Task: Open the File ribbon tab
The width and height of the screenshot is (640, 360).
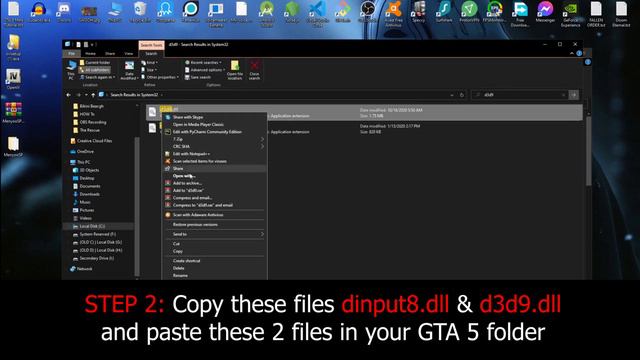Action: coord(71,53)
